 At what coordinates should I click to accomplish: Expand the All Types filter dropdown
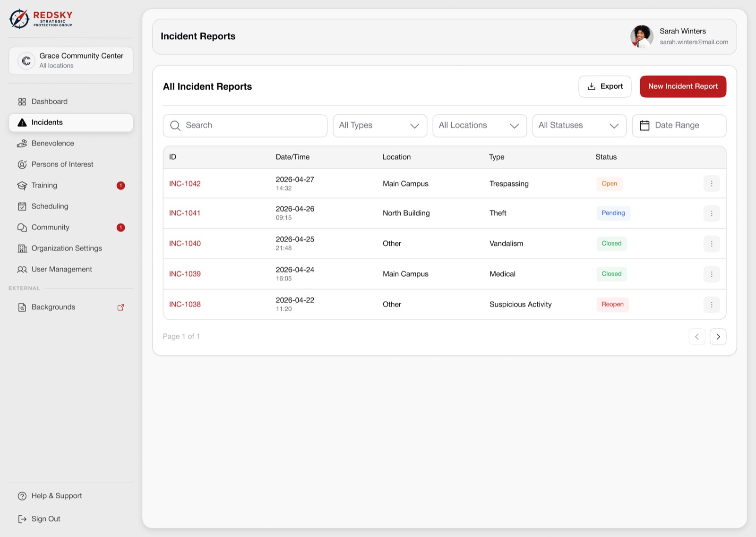click(x=380, y=126)
